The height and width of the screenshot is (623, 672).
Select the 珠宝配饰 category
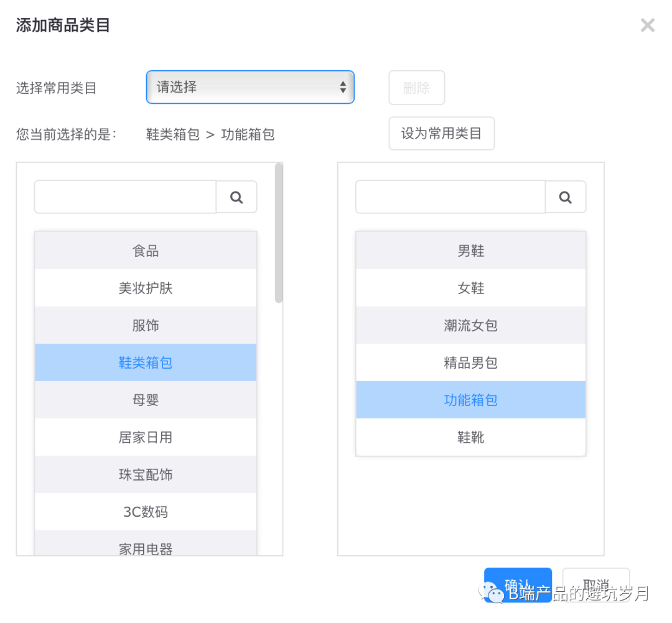[x=145, y=474]
